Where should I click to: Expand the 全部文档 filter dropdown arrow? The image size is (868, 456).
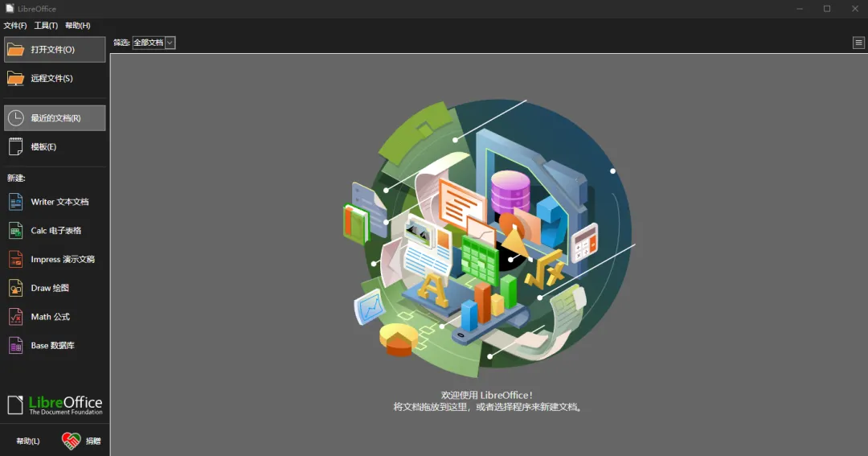170,43
